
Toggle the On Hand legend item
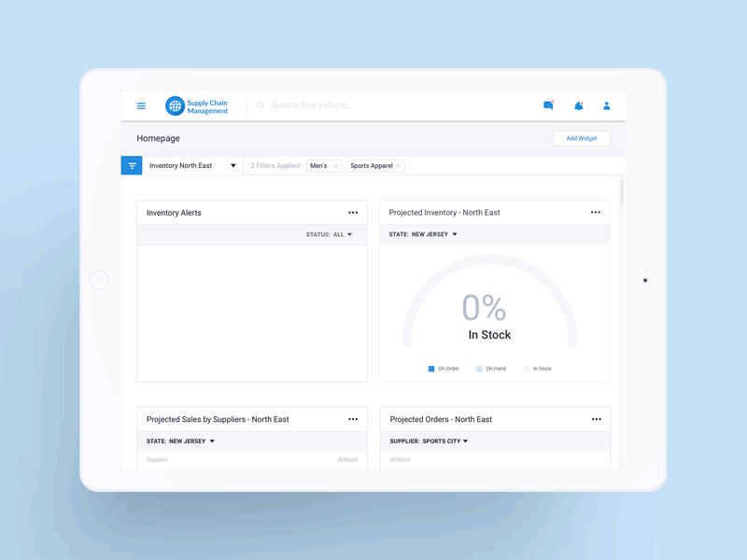(x=493, y=369)
